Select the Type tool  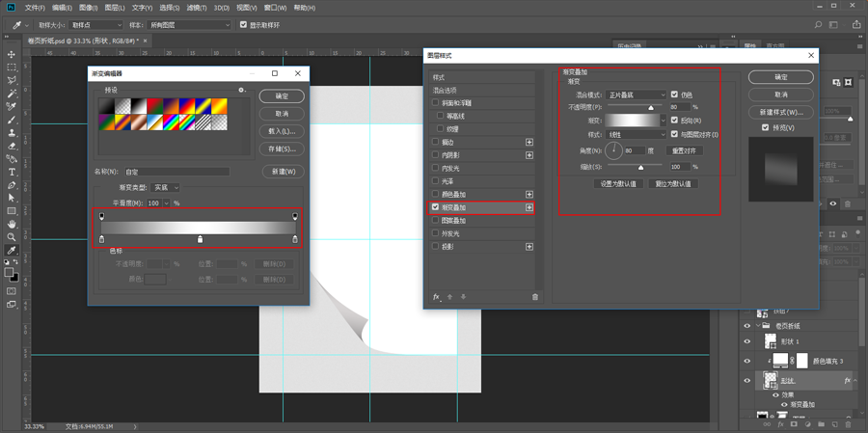coord(12,173)
